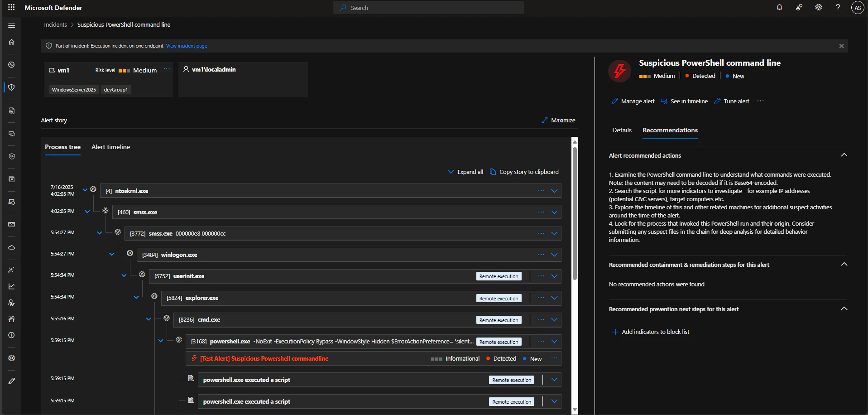Open the vm1\localadmin user
The height and width of the screenshot is (415, 868).
214,69
